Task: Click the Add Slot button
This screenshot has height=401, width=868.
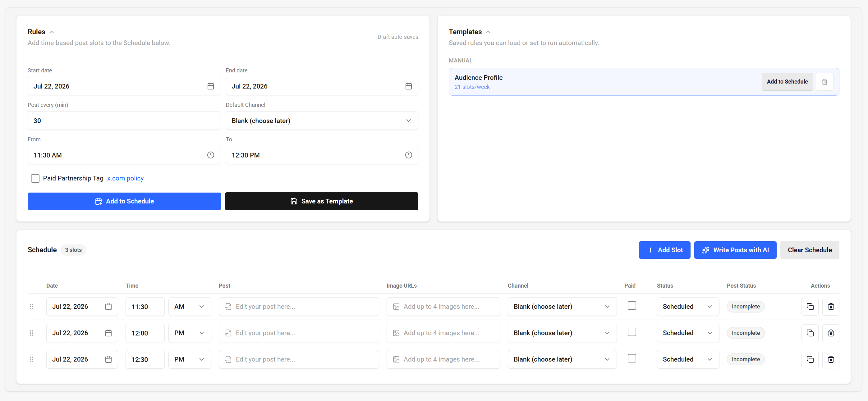Action: [x=664, y=250]
